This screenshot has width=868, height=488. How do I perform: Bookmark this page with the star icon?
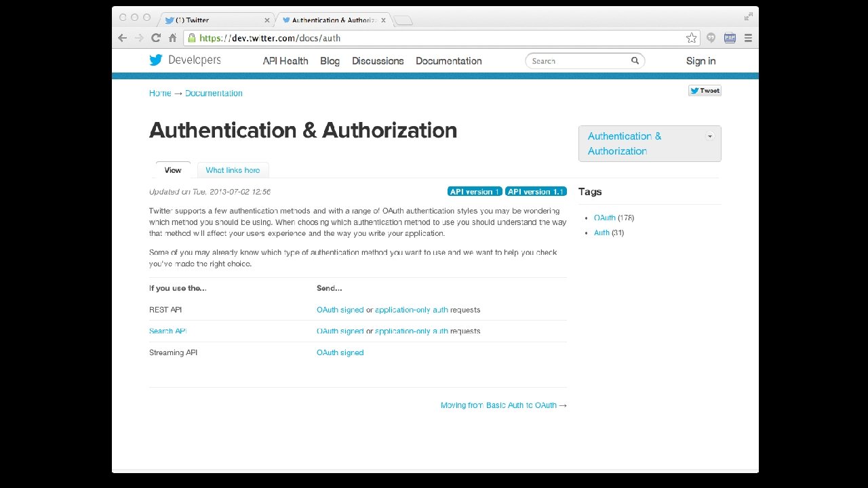[691, 38]
